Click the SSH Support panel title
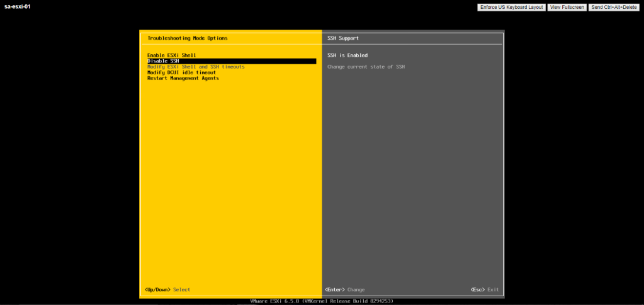644x305 pixels. [x=343, y=38]
